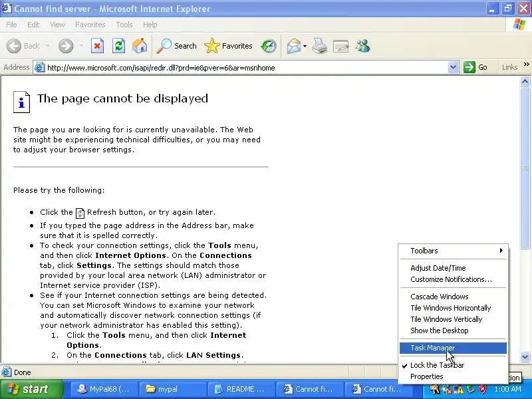
Task: Click the Edit page toolbar icon
Action: click(340, 46)
